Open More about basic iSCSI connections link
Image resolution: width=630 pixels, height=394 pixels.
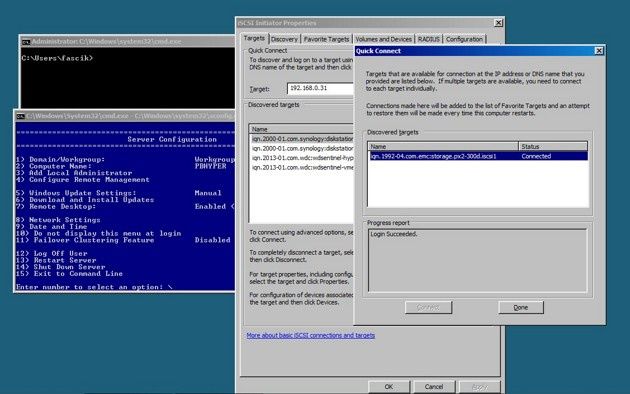(x=311, y=335)
